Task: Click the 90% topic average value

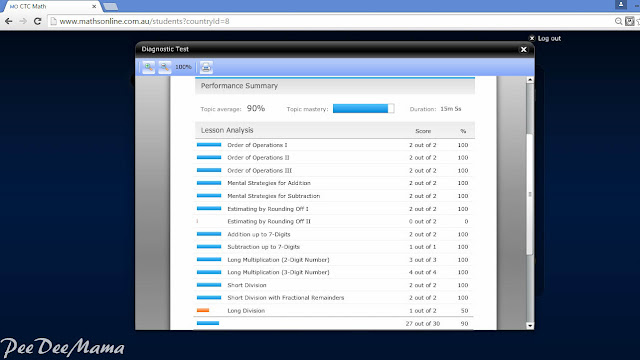Action: [x=256, y=108]
